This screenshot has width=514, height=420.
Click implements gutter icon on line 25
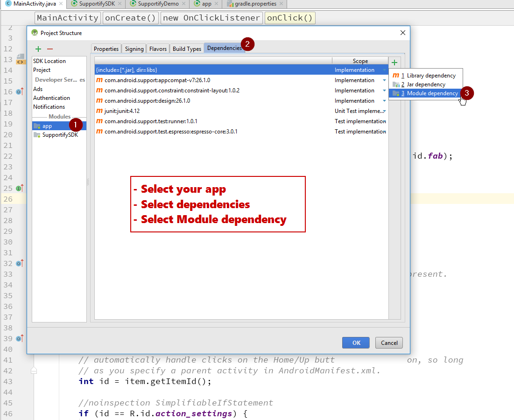click(20, 188)
